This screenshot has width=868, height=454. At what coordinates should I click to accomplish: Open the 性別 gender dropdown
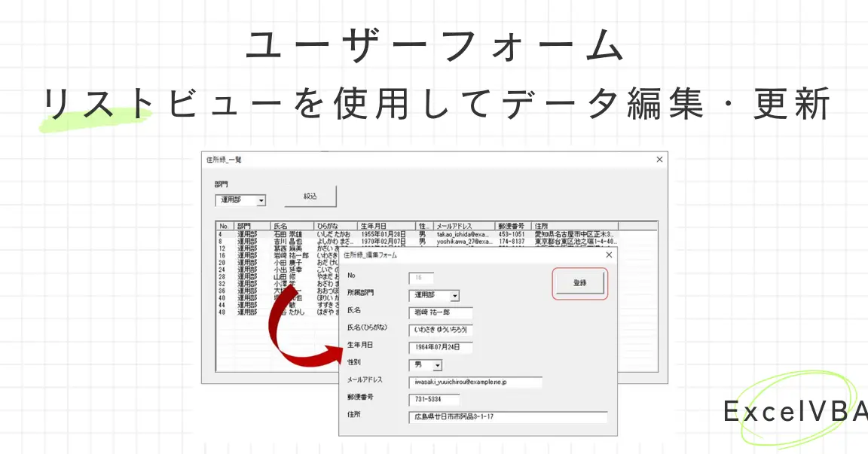tap(438, 365)
